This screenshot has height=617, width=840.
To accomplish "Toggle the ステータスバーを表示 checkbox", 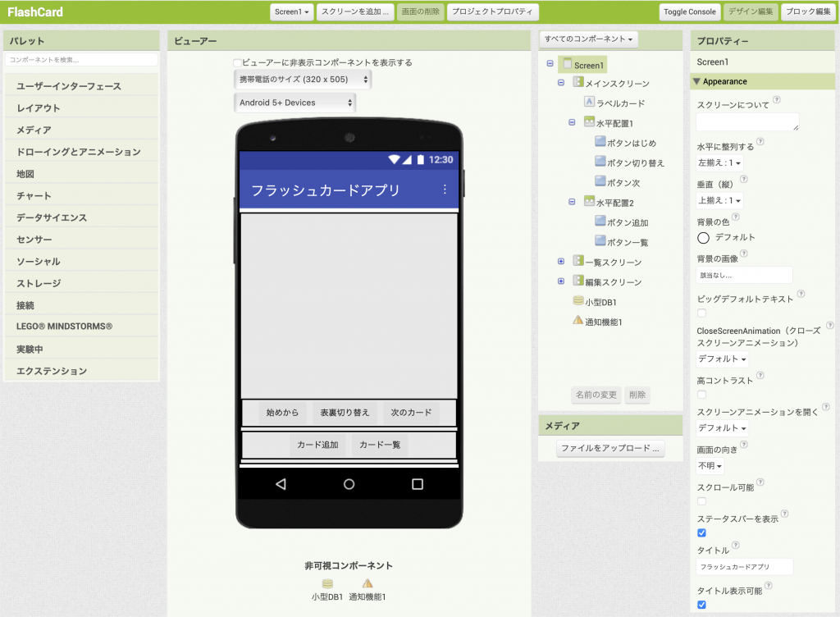I will [x=701, y=532].
